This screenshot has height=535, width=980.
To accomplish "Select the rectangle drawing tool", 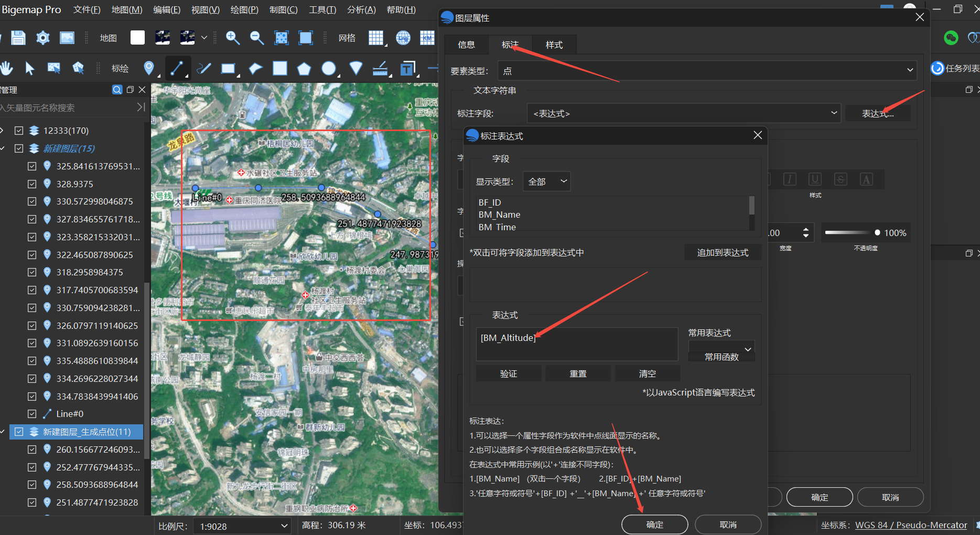I will click(x=229, y=68).
